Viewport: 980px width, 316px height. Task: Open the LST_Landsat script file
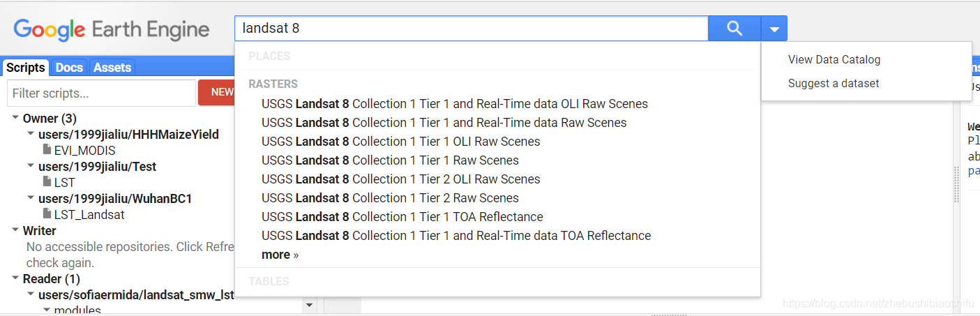pos(89,214)
